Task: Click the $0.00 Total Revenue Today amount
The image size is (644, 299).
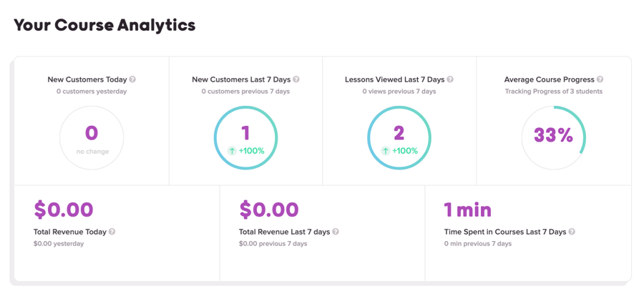Action: tap(64, 209)
